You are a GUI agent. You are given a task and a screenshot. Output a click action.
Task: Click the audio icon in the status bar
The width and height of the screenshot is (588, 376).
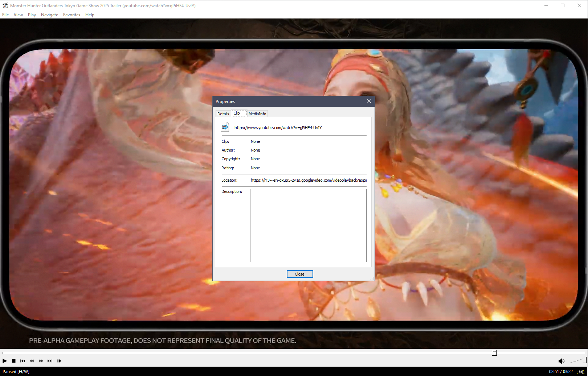tap(581, 372)
